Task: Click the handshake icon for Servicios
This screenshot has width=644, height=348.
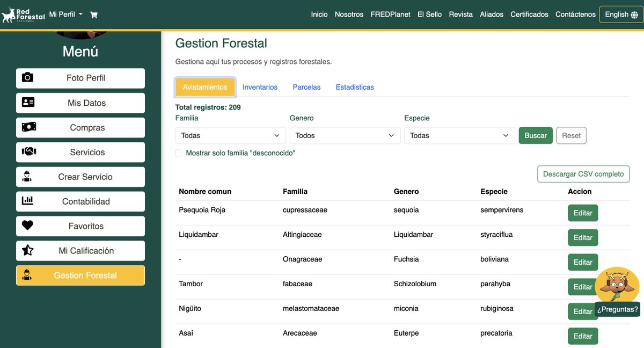Action: click(x=28, y=152)
